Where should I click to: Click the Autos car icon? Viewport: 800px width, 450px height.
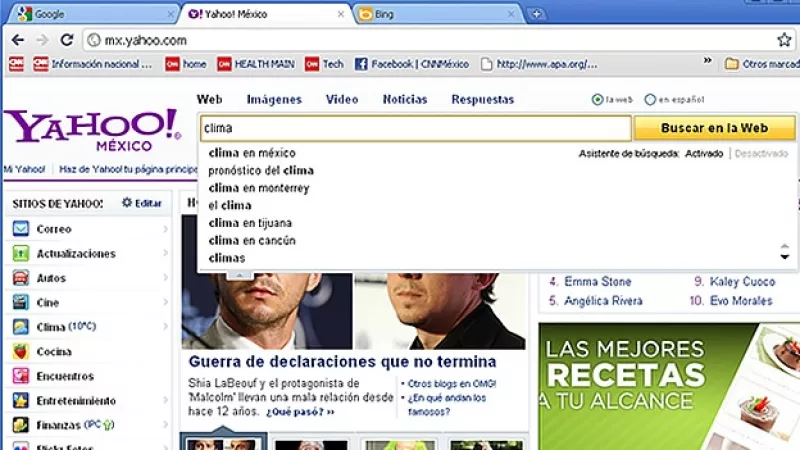[20, 278]
